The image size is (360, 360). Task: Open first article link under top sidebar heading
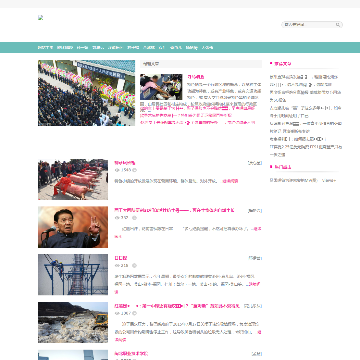303,77
